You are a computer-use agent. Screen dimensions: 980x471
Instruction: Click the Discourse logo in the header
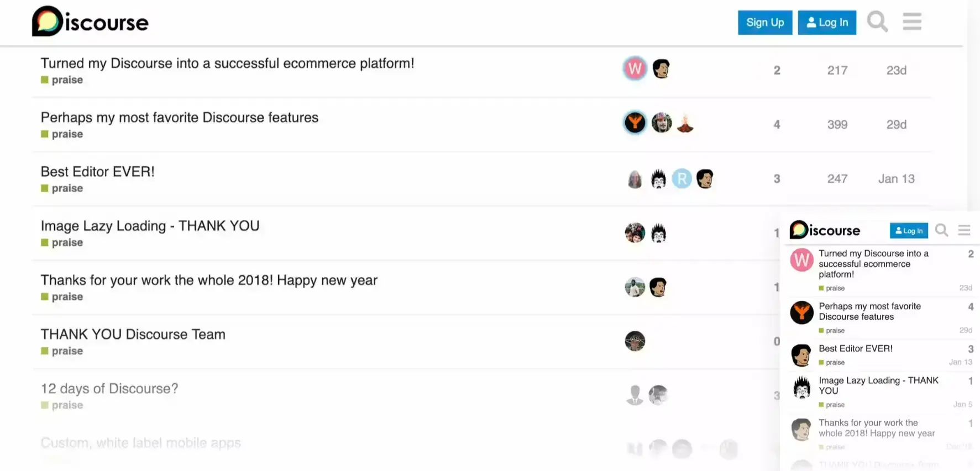tap(90, 22)
